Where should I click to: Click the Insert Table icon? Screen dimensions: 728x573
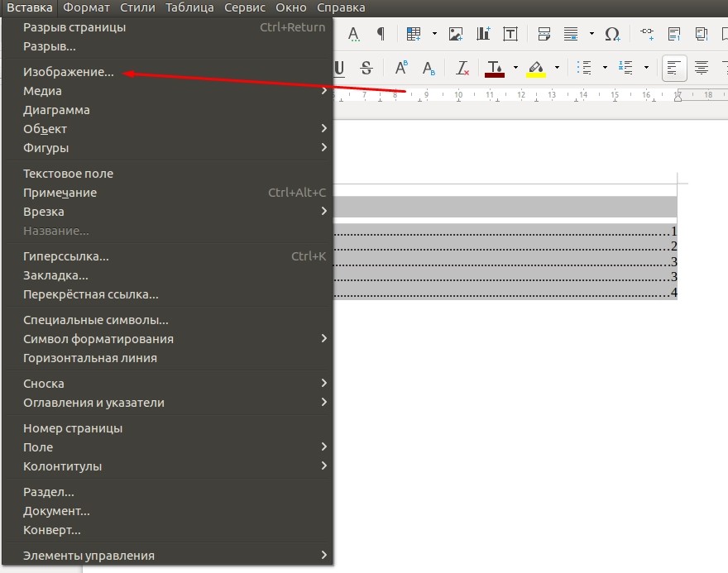[413, 34]
